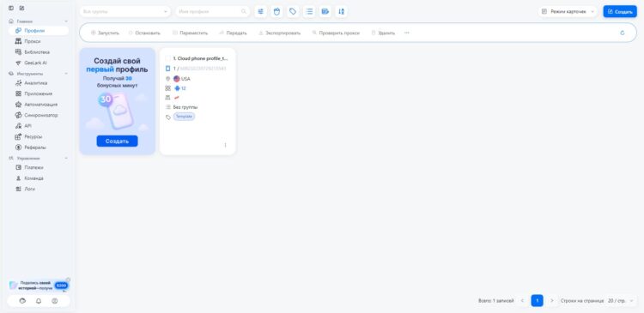Screen dimensions: 644x313
Task: Open Библиотека in the sidebar
Action: coord(38,52)
